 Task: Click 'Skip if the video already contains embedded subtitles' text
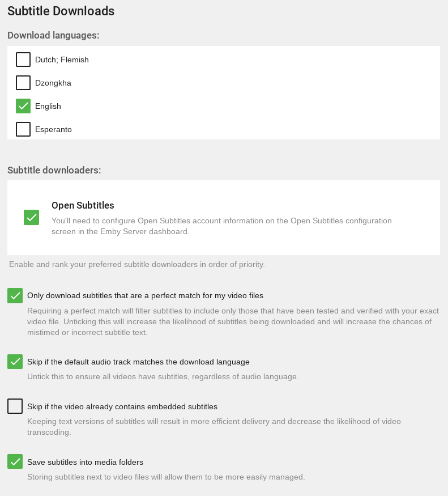tap(122, 406)
